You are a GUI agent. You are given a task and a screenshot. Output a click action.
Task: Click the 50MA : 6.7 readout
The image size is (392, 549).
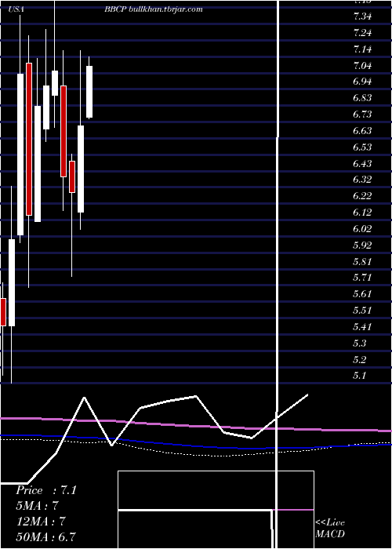46,536
